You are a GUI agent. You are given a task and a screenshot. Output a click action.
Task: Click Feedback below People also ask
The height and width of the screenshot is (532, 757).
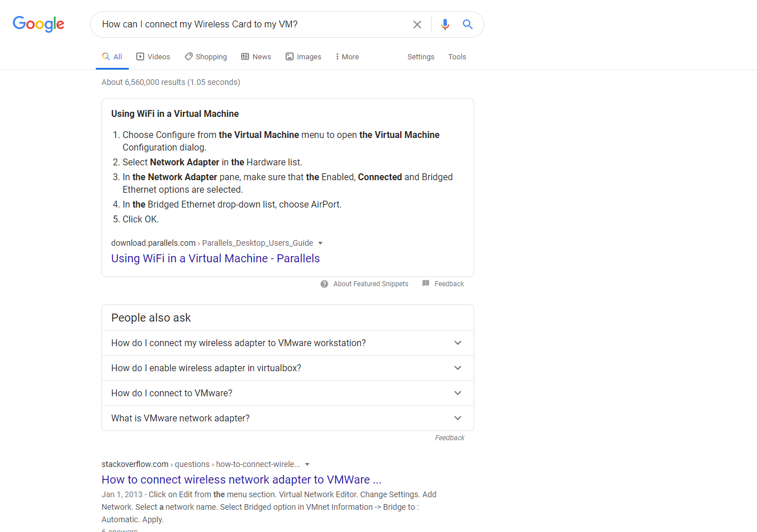(x=450, y=438)
